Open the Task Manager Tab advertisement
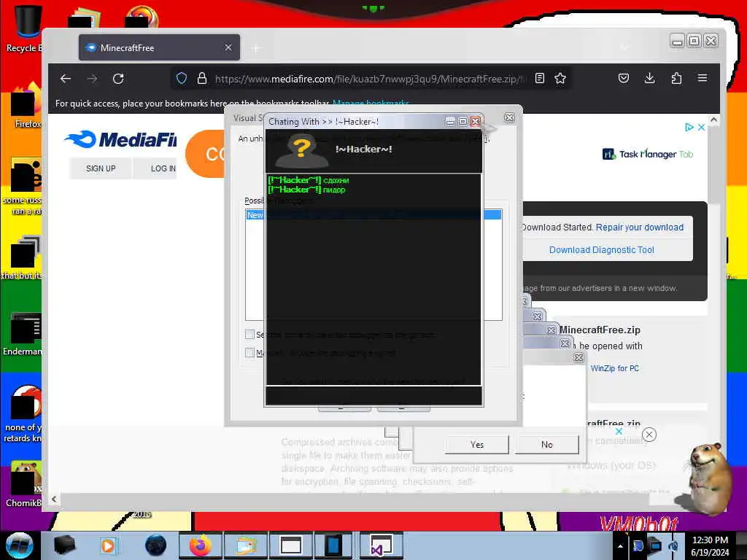747x560 pixels. tap(648, 154)
